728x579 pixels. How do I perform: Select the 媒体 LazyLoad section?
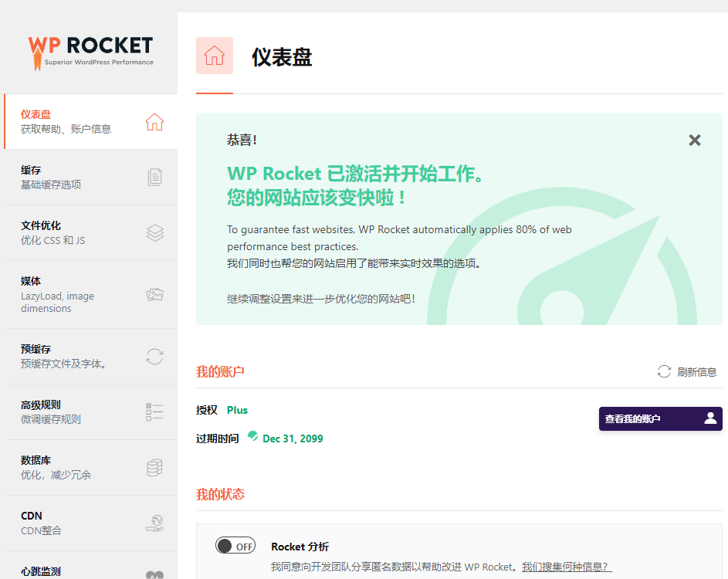point(91,295)
